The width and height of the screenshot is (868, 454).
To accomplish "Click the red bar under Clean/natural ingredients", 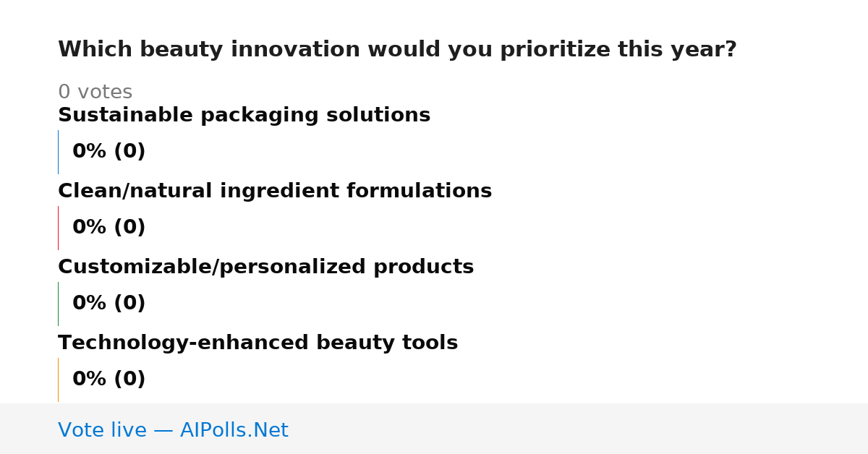I will pos(58,228).
